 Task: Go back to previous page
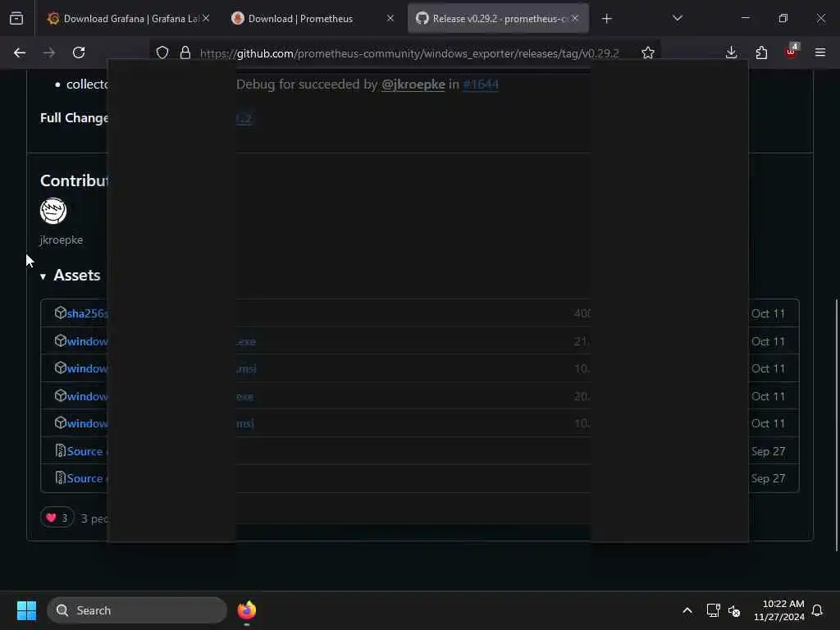[20, 52]
